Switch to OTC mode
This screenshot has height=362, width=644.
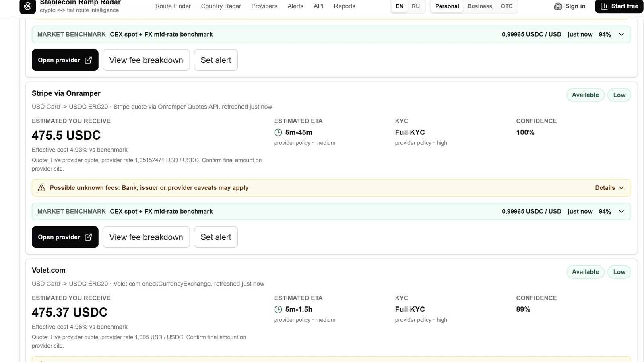pyautogui.click(x=506, y=6)
